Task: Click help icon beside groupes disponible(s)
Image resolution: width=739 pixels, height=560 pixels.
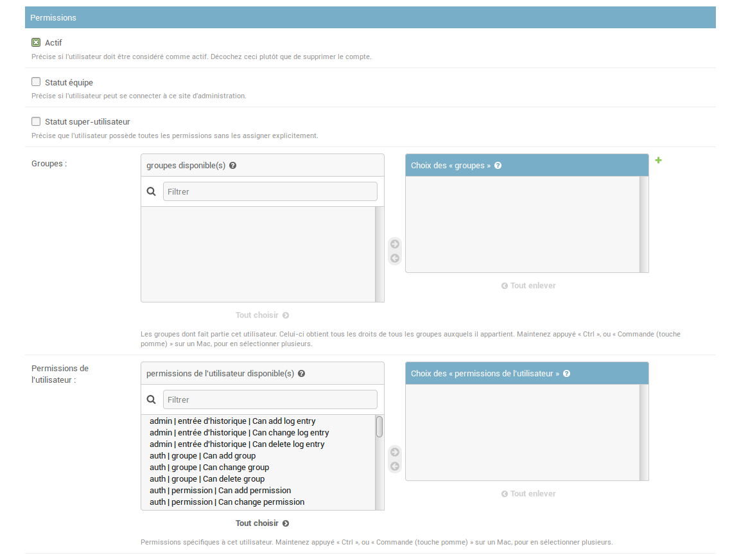Action: click(x=233, y=166)
